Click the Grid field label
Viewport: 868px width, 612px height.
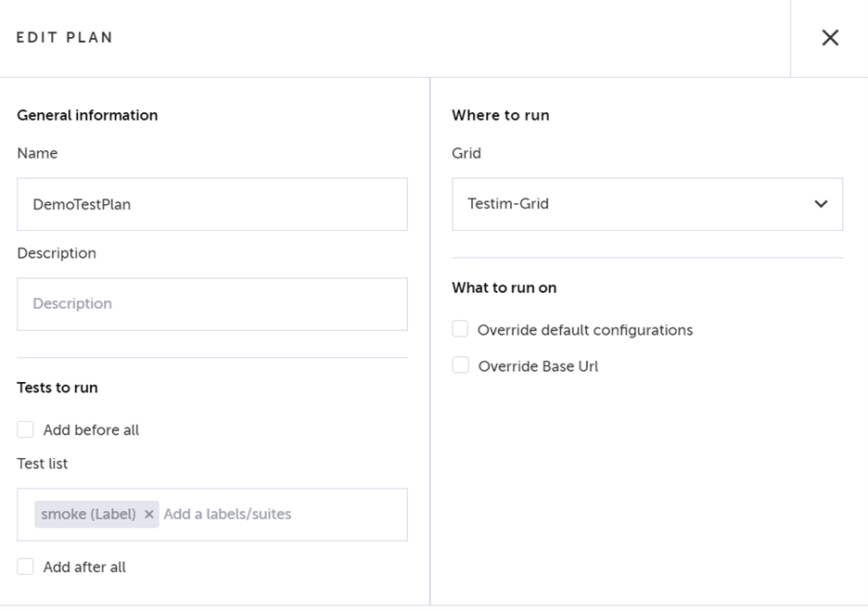tap(466, 153)
